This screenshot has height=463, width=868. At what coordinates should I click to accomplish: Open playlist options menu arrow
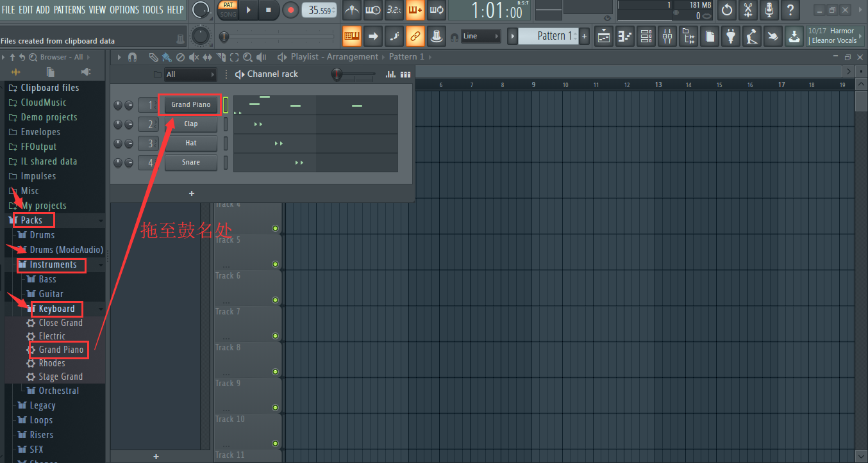coord(119,57)
